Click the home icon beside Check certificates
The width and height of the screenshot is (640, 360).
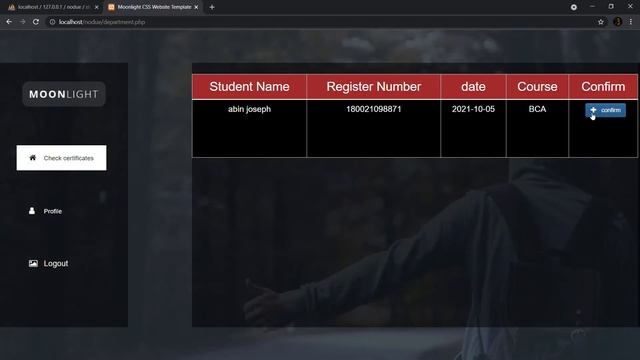pos(33,158)
